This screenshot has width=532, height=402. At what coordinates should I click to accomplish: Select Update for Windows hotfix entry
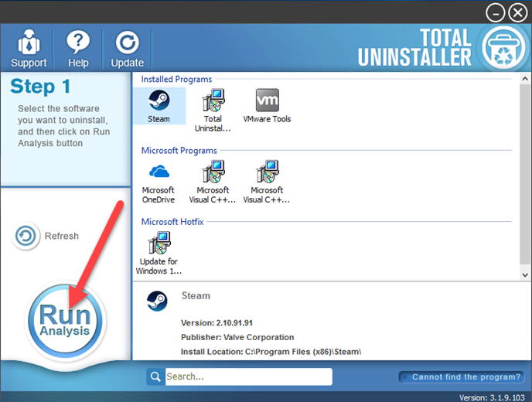click(x=159, y=253)
